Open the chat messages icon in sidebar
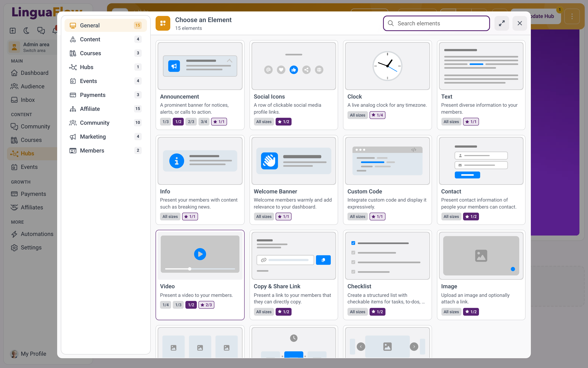The image size is (588, 368). [x=41, y=31]
